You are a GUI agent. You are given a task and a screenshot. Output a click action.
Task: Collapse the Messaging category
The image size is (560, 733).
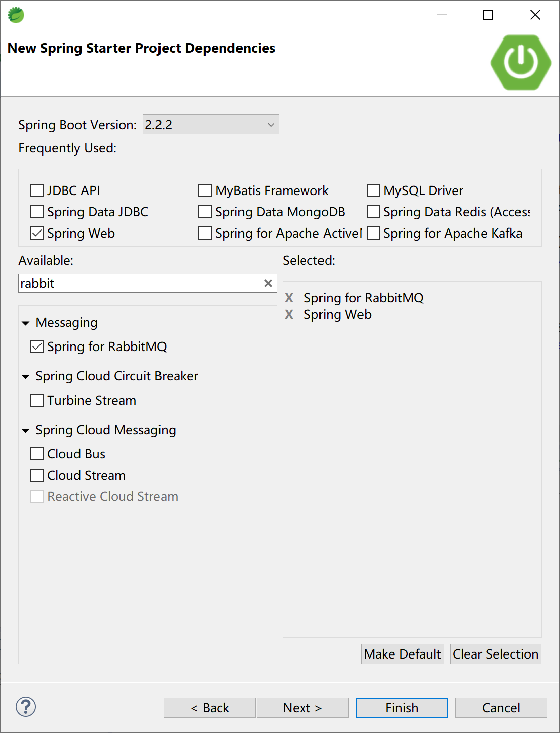click(26, 323)
